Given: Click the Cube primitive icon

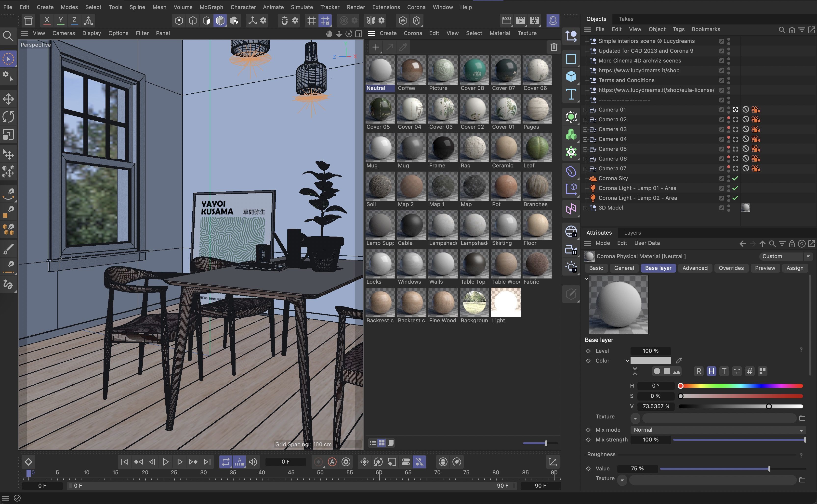Looking at the screenshot, I should pyautogui.click(x=571, y=76).
